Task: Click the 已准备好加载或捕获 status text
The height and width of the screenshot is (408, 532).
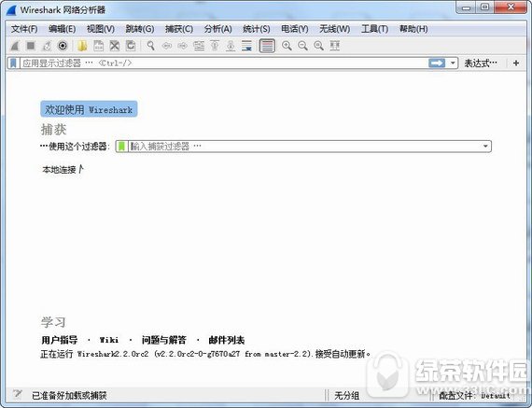Action: 69,396
